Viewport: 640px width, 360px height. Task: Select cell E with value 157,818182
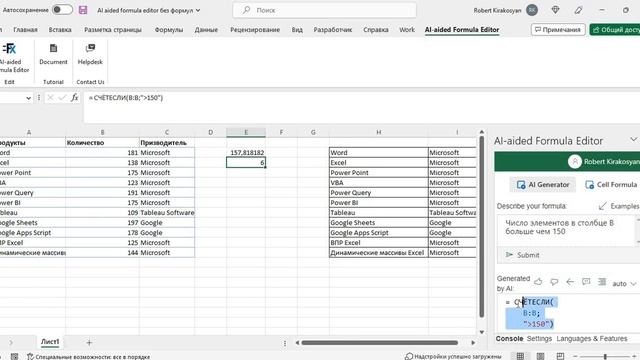[246, 152]
